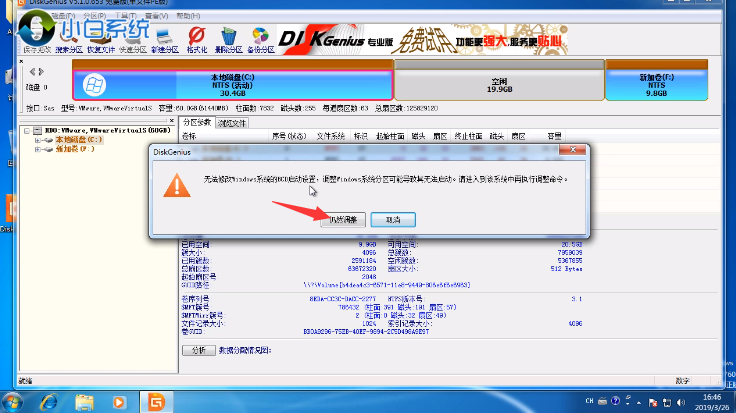Select 本地磁盘(C:) in the disk tree
The width and height of the screenshot is (736, 413).
tap(78, 140)
